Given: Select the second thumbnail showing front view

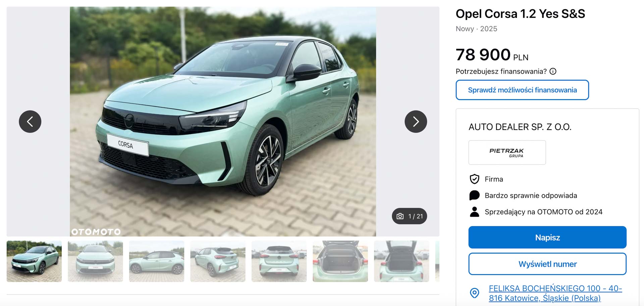Looking at the screenshot, I should pos(95,261).
